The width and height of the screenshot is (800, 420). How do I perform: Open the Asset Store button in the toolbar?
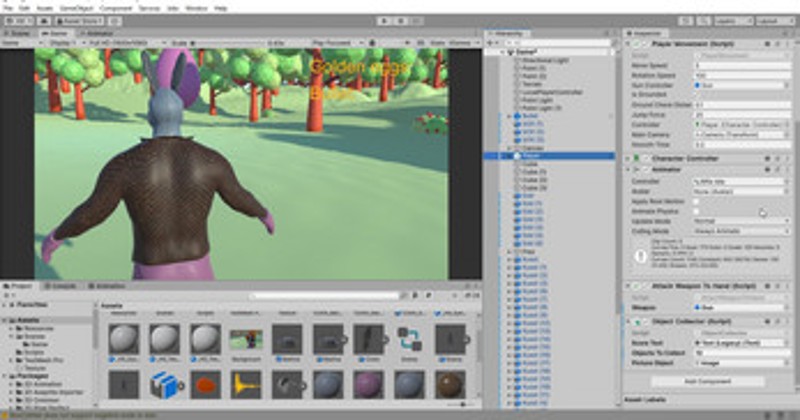[x=80, y=21]
